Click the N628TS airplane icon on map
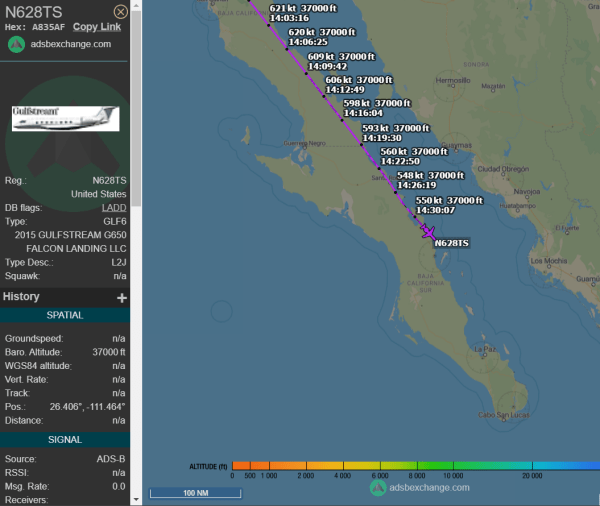600x506 pixels. [428, 231]
